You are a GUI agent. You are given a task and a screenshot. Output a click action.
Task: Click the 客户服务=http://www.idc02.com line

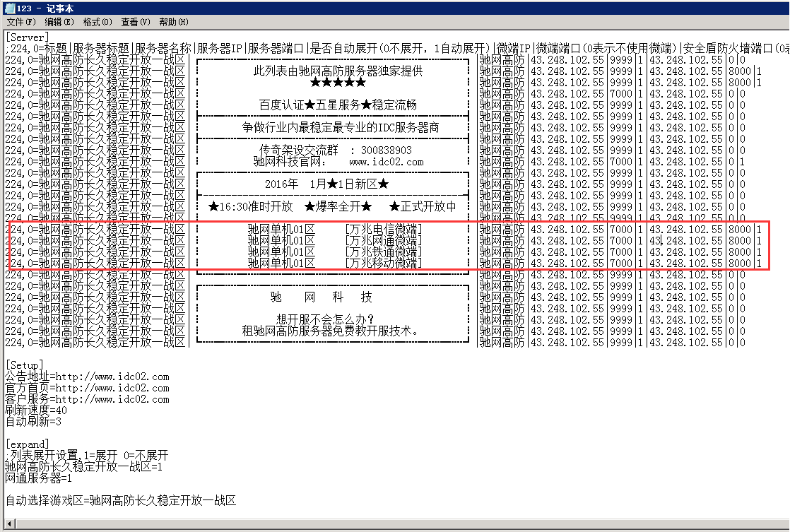click(x=87, y=399)
